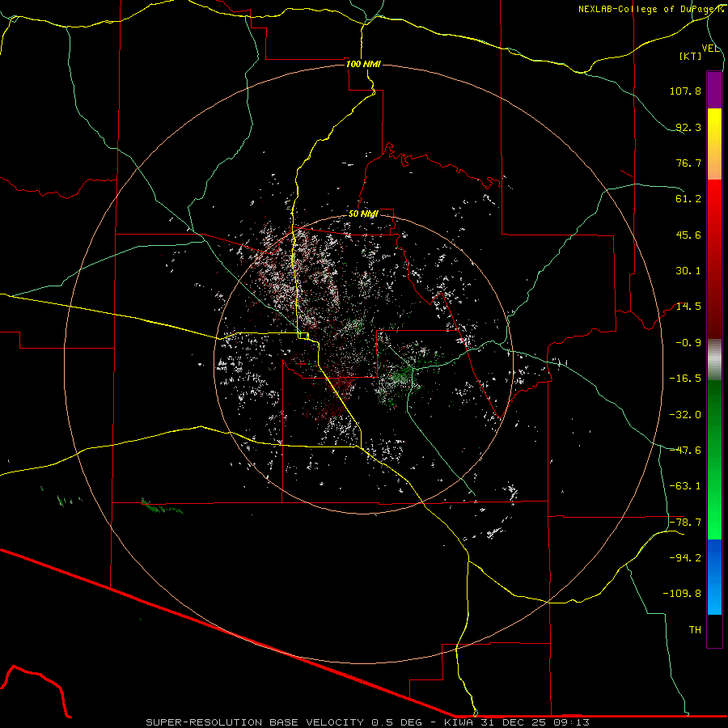Click the -47.6 legend value

click(x=685, y=451)
